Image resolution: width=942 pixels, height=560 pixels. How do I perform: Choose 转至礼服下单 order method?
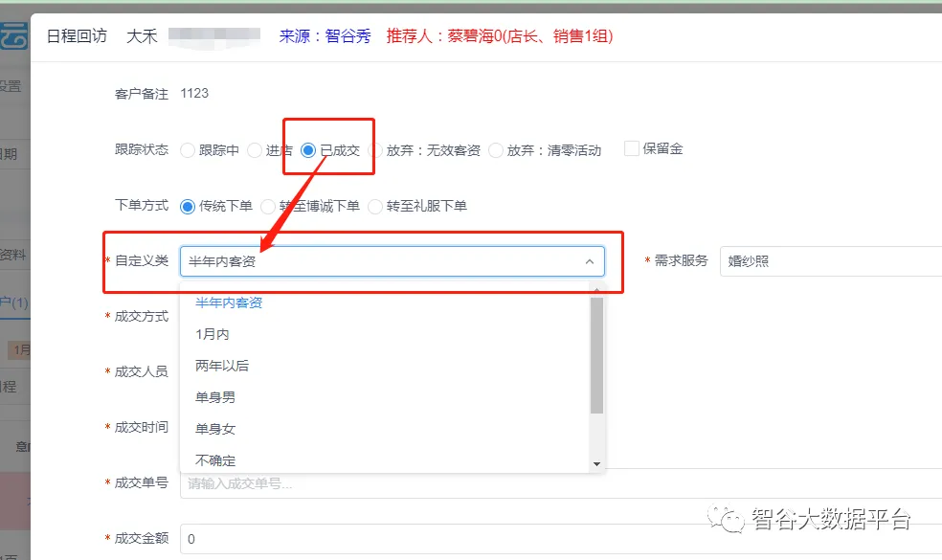(375, 206)
